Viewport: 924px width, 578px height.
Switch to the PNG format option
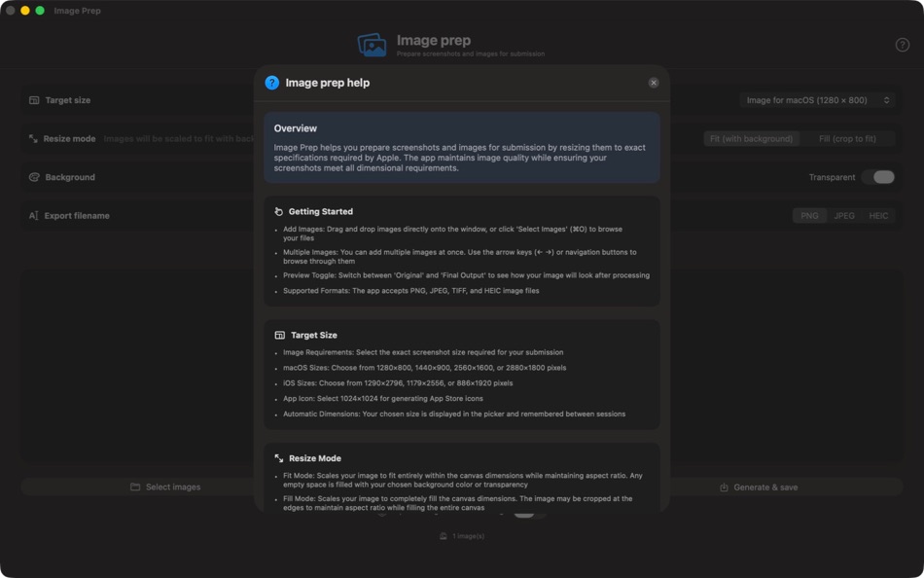coord(808,215)
